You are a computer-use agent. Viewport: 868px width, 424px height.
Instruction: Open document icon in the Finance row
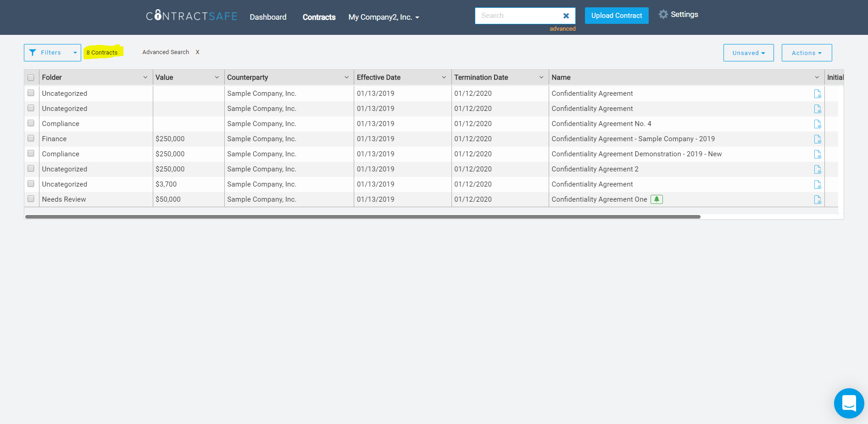(818, 139)
